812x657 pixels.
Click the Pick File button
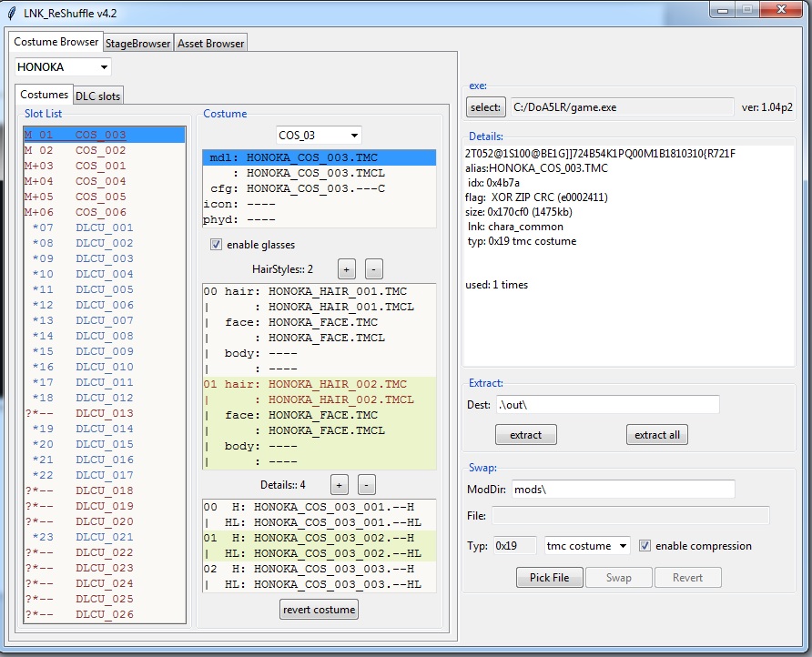549,578
